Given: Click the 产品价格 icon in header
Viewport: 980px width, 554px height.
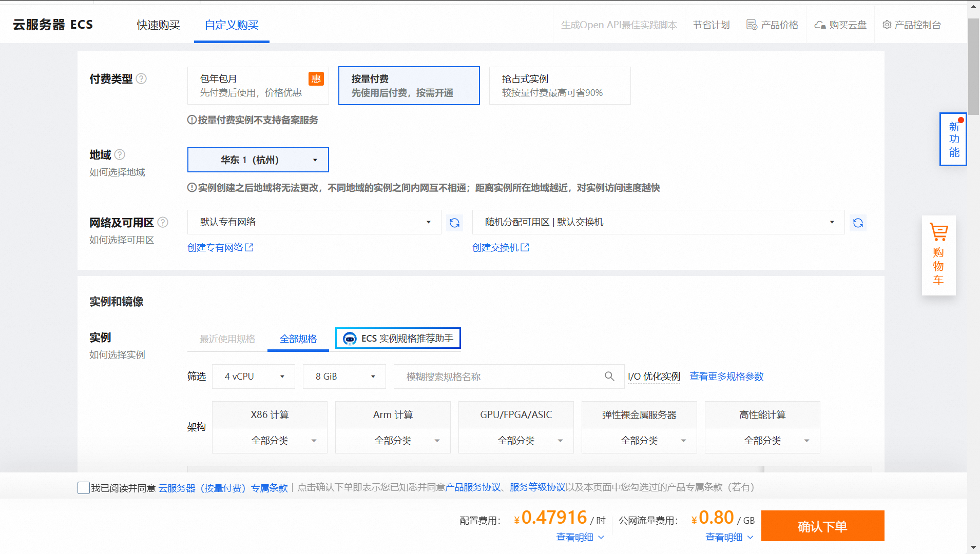Looking at the screenshot, I should pyautogui.click(x=752, y=25).
